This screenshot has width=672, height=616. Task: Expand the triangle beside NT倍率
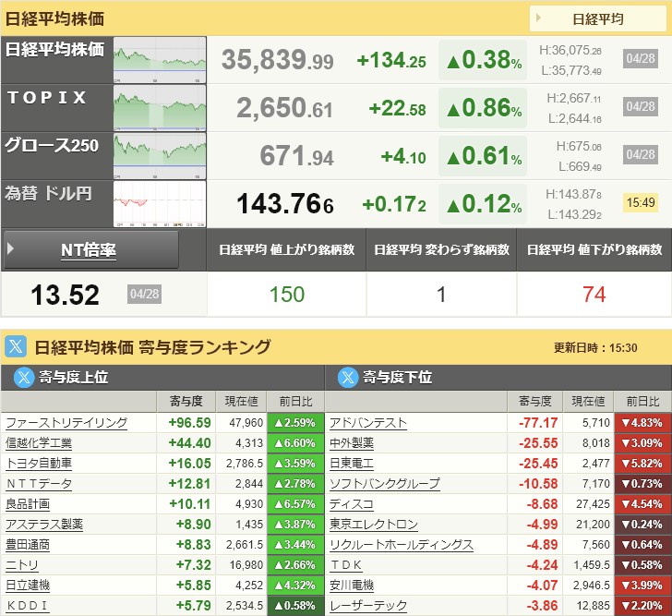click(x=11, y=248)
